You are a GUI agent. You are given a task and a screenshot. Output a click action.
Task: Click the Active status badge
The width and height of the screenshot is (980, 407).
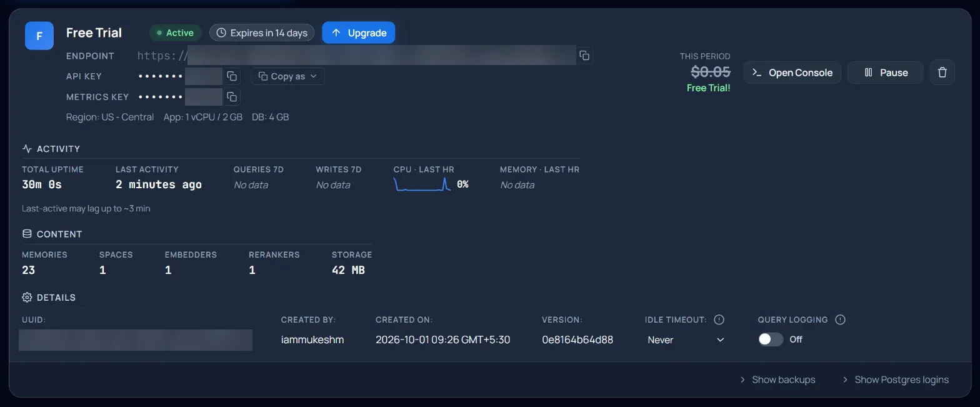click(x=175, y=33)
